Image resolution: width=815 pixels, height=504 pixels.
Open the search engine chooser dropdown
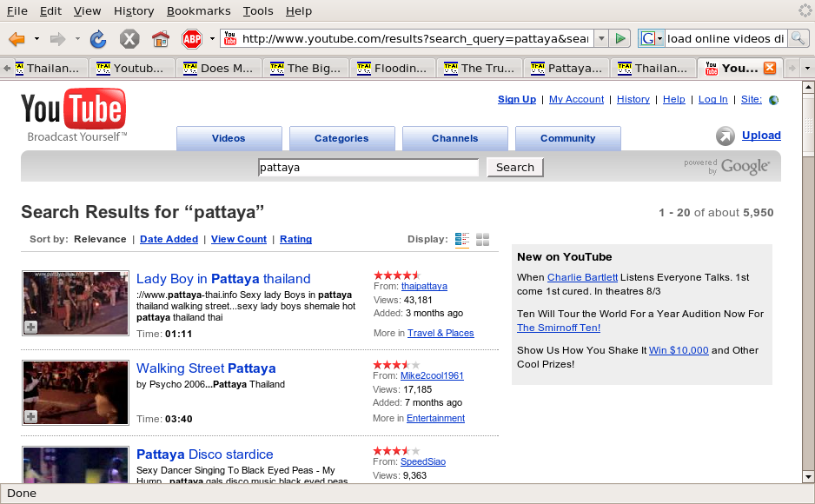(659, 39)
